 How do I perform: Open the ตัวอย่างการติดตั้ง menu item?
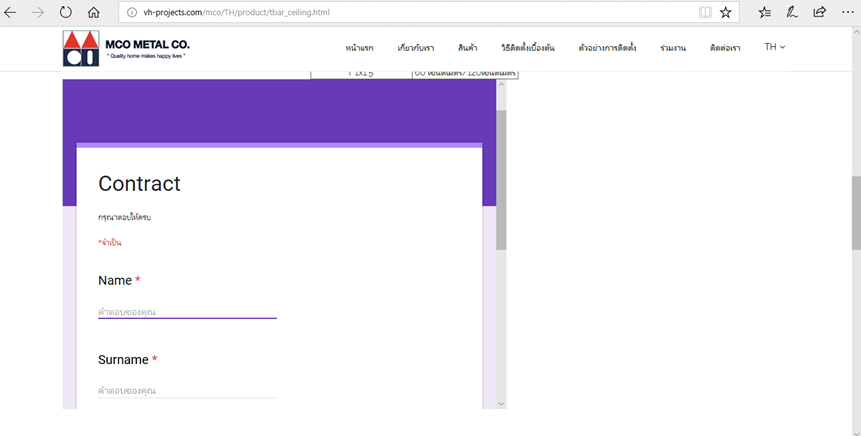(607, 48)
